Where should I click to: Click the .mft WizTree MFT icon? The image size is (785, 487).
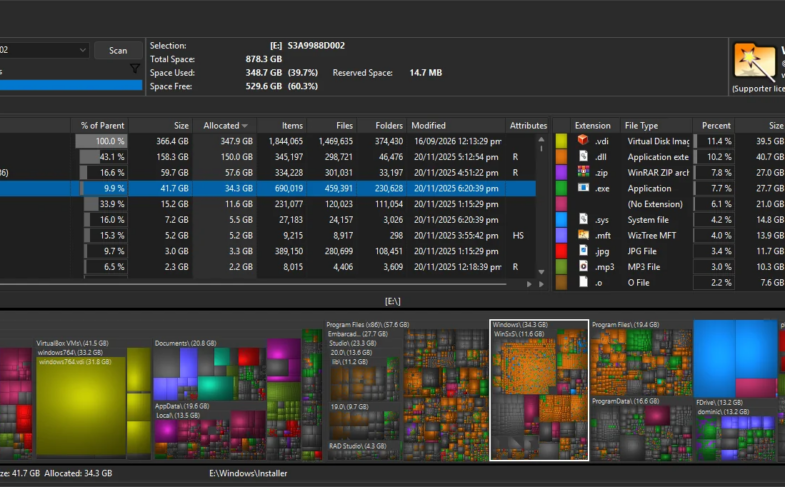583,235
